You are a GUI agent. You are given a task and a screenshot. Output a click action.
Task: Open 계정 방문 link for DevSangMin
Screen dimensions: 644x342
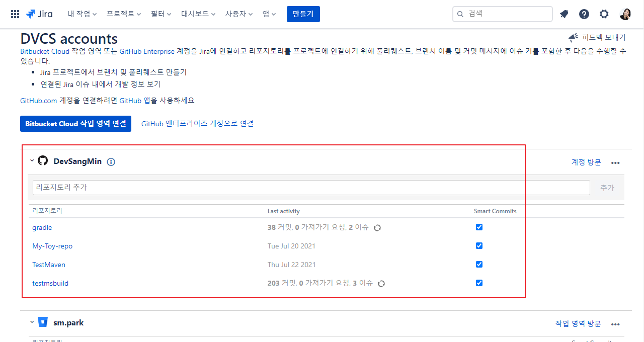[586, 162]
